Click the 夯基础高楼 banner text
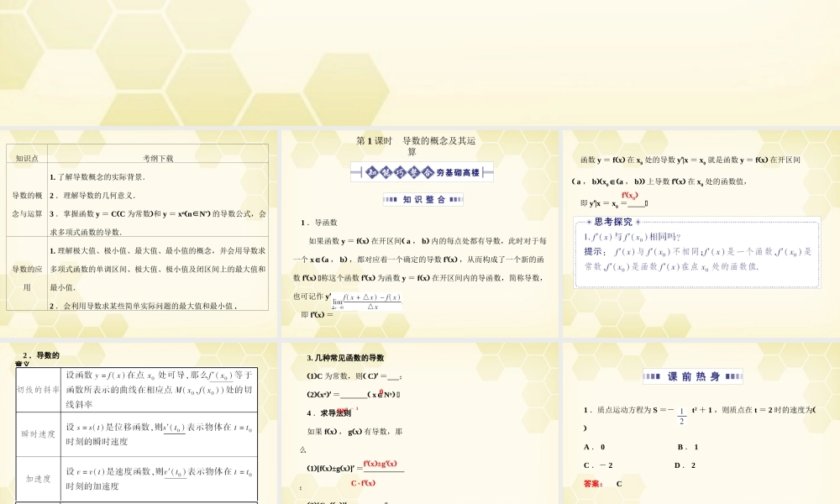The image size is (840, 504). (458, 172)
